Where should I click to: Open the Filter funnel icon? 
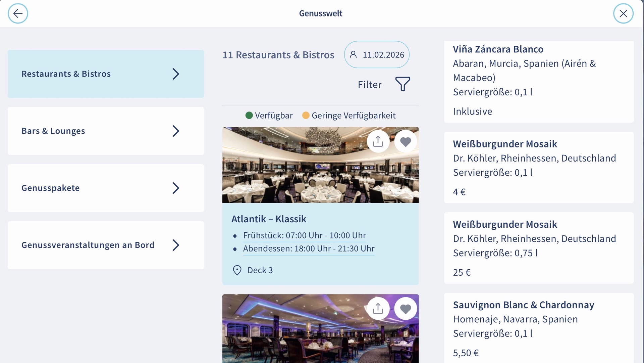(402, 84)
